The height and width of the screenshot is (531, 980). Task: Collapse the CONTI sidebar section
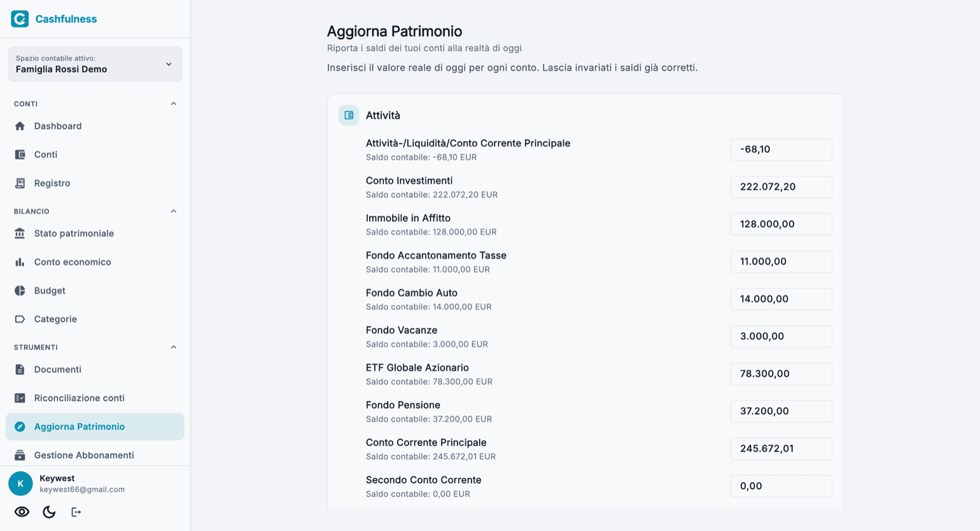174,104
